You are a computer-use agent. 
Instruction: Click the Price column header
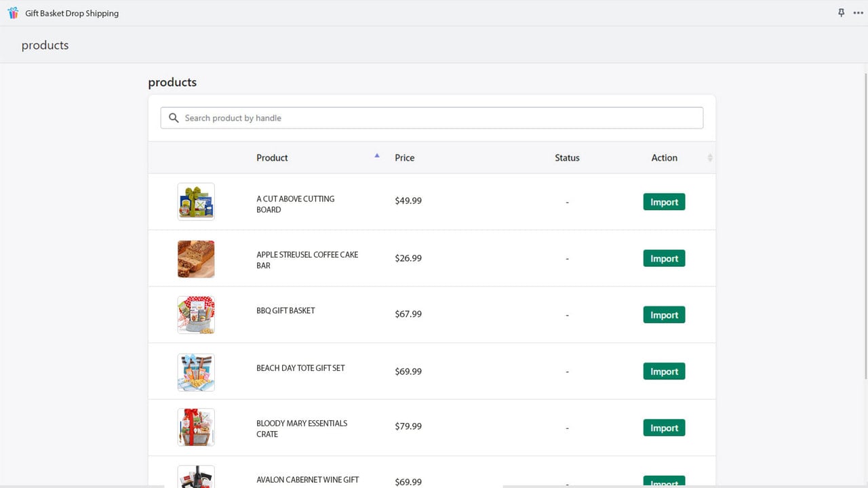click(405, 158)
